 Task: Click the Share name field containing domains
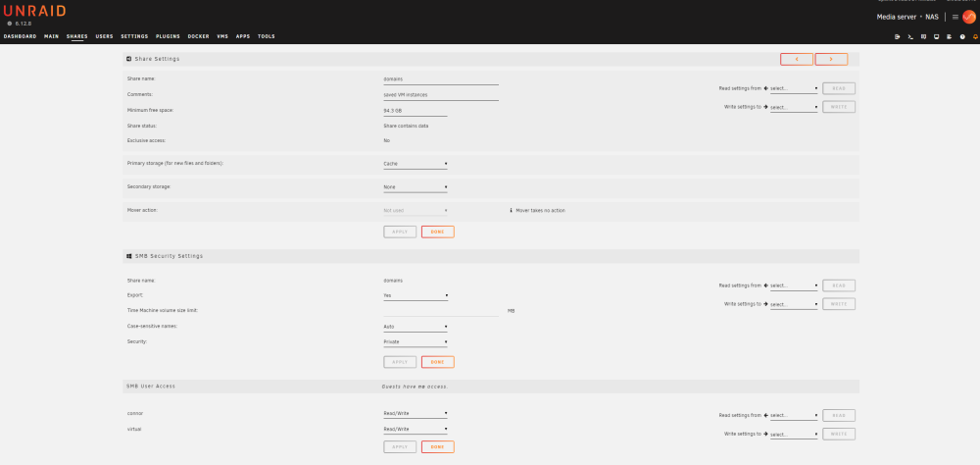click(441, 79)
